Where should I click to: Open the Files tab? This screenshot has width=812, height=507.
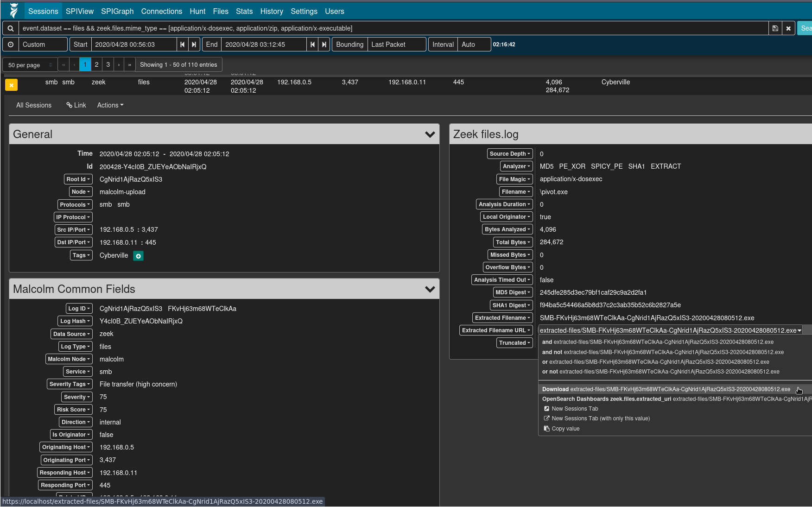point(221,11)
